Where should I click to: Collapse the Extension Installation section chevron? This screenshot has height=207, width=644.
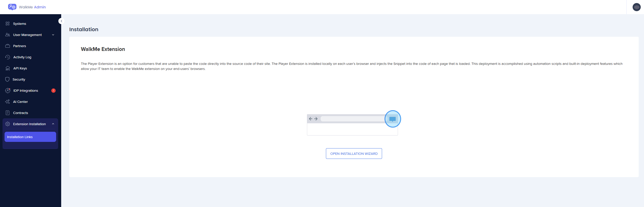pyautogui.click(x=53, y=124)
